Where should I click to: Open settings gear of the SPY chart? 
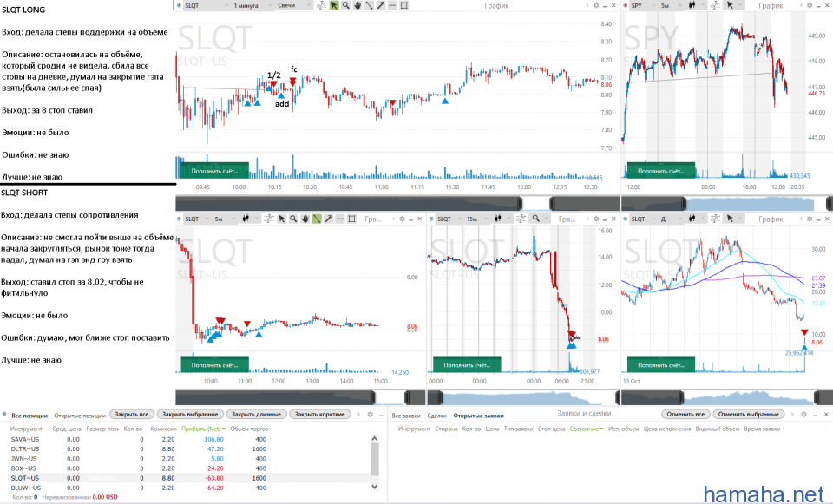click(x=811, y=5)
